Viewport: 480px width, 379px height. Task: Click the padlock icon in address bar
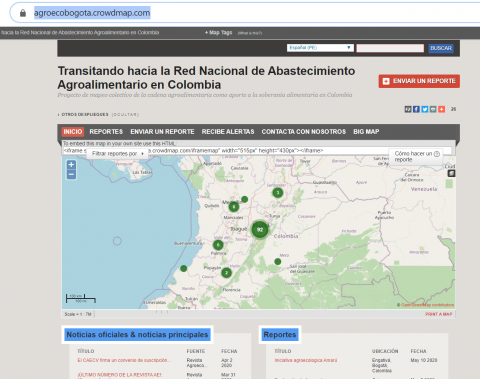[x=23, y=13]
